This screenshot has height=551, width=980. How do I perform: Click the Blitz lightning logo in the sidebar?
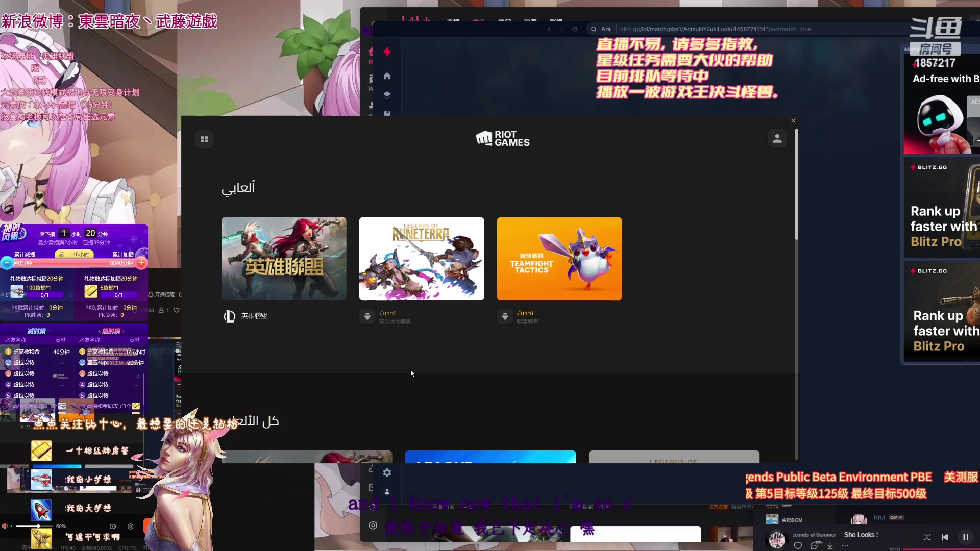387,52
